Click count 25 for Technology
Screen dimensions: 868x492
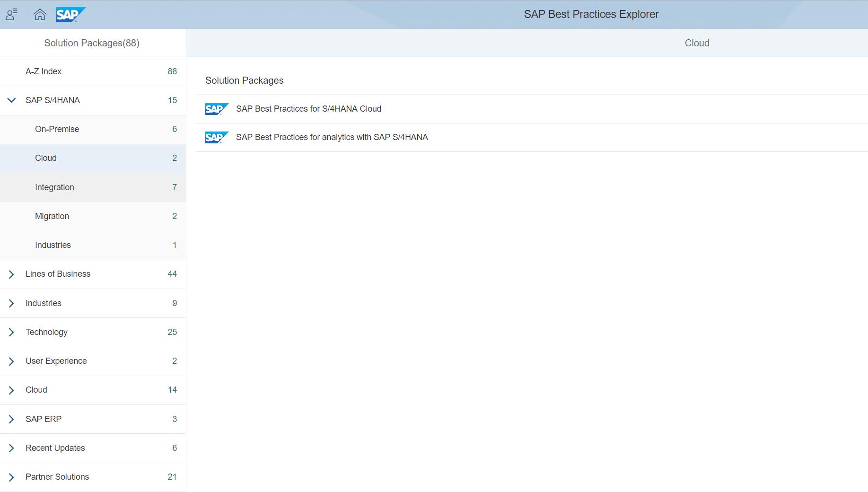172,332
